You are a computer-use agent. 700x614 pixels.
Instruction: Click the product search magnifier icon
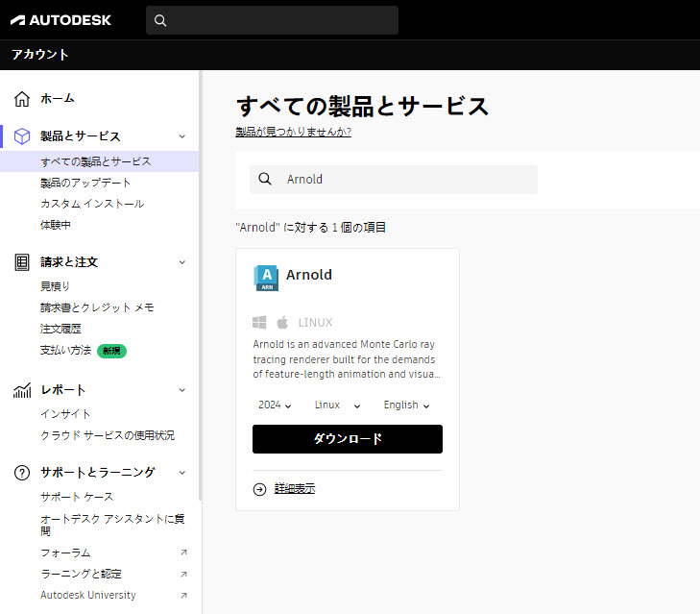click(265, 179)
